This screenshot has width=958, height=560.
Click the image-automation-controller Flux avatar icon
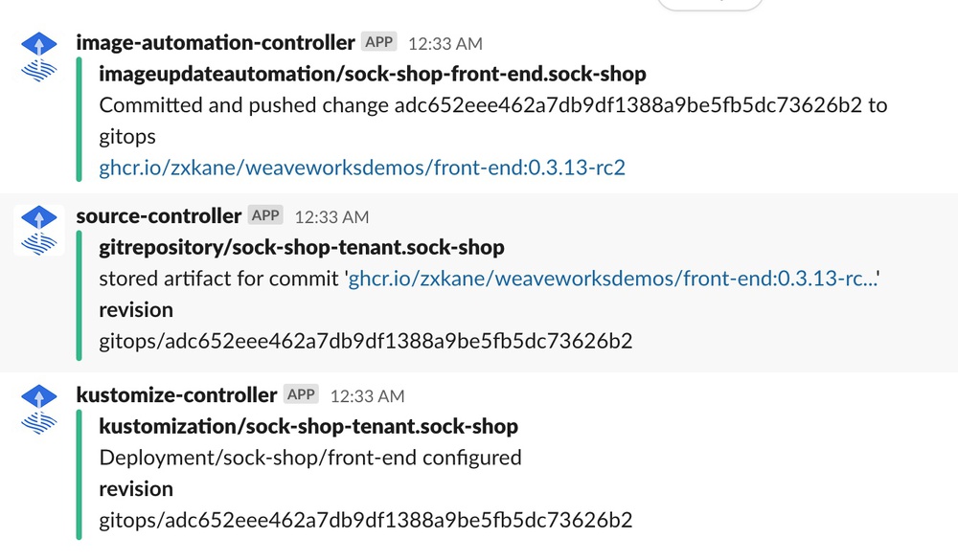(x=39, y=57)
